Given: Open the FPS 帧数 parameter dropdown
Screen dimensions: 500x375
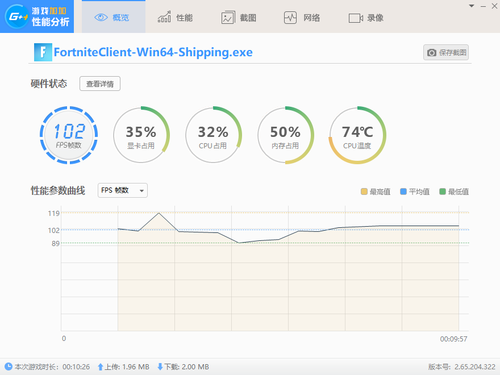Looking at the screenshot, I should tap(123, 190).
